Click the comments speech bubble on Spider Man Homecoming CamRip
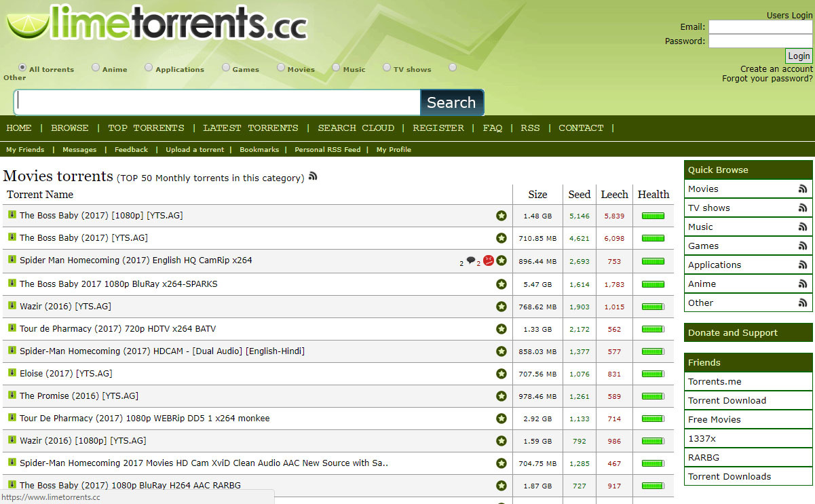This screenshot has height=504, width=815. click(x=470, y=260)
